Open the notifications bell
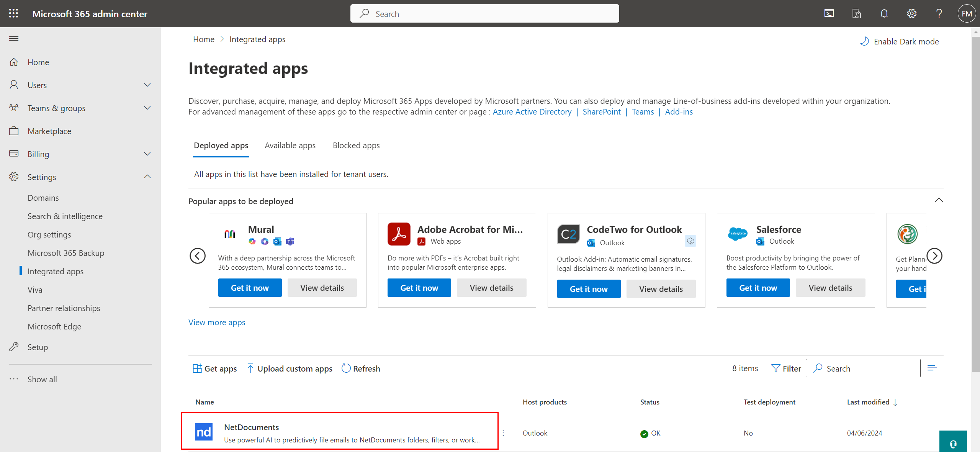The image size is (980, 452). pyautogui.click(x=884, y=14)
